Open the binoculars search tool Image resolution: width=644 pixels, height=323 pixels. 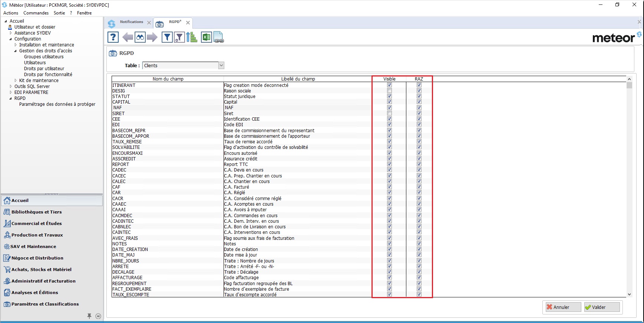140,37
